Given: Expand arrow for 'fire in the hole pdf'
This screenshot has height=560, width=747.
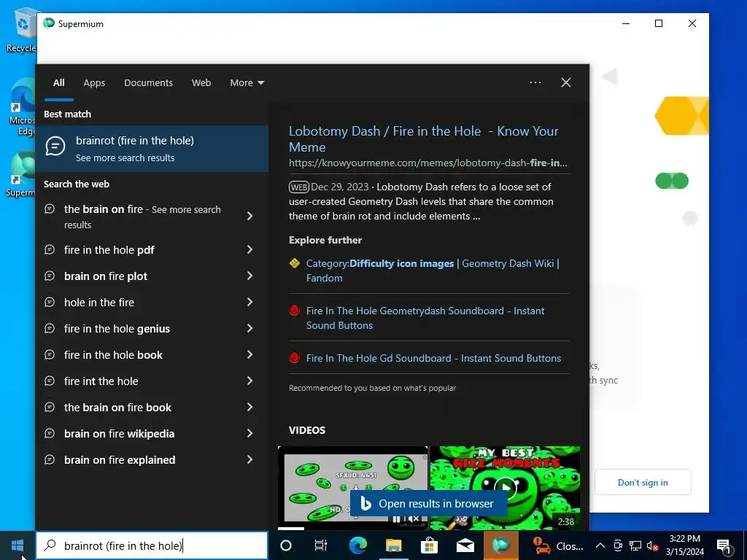Looking at the screenshot, I should tap(249, 249).
